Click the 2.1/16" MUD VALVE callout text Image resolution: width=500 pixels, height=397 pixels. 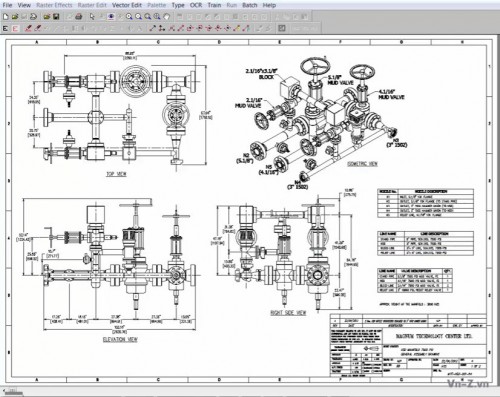[249, 103]
